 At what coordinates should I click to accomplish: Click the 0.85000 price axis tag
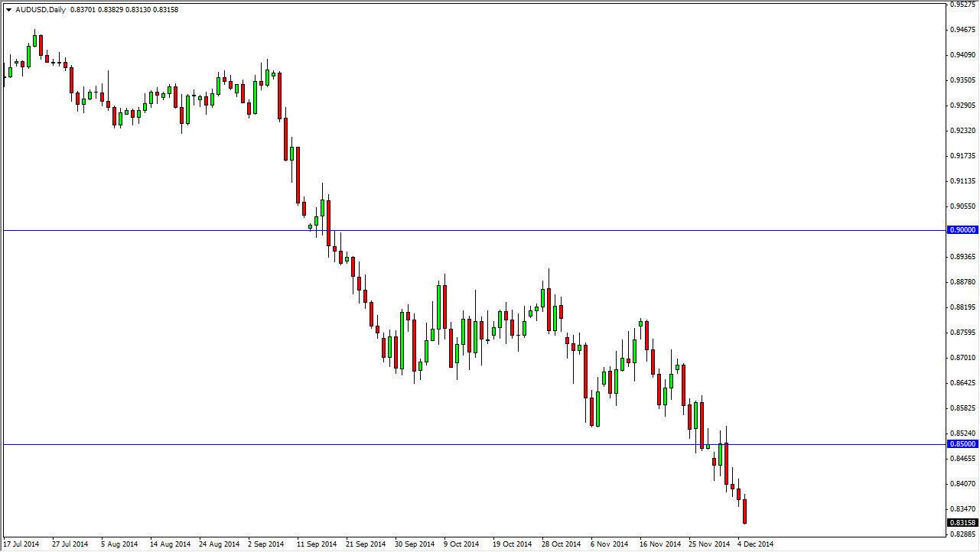[x=962, y=443]
